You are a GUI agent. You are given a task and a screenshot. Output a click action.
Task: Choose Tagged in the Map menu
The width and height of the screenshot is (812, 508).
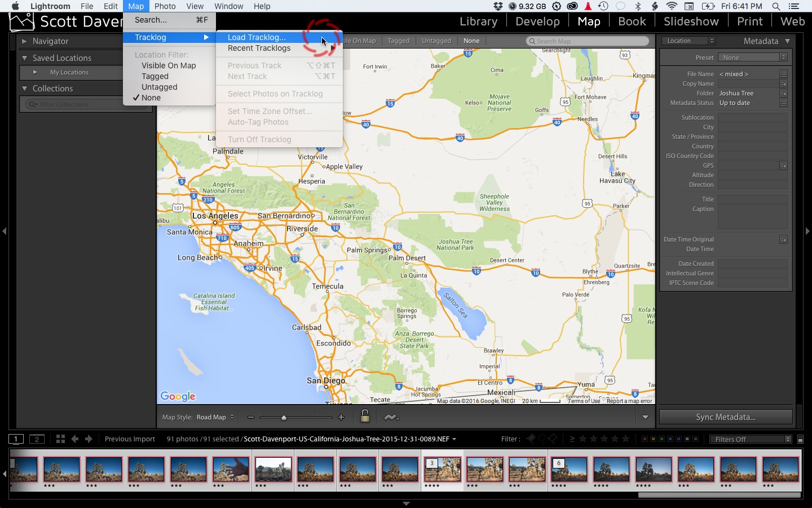[x=155, y=76]
